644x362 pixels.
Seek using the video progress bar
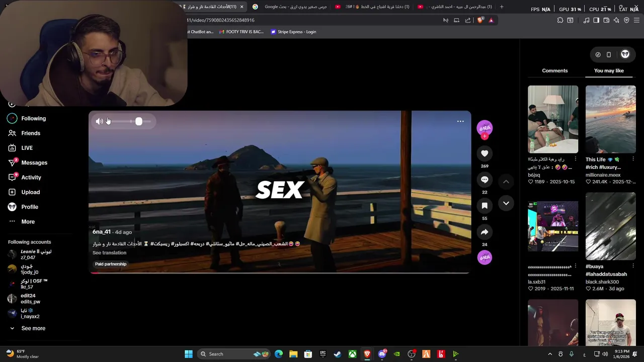(280, 273)
